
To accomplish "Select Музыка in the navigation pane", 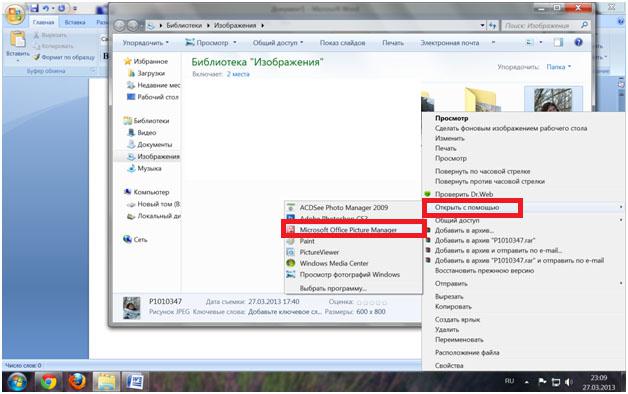I will point(149,169).
